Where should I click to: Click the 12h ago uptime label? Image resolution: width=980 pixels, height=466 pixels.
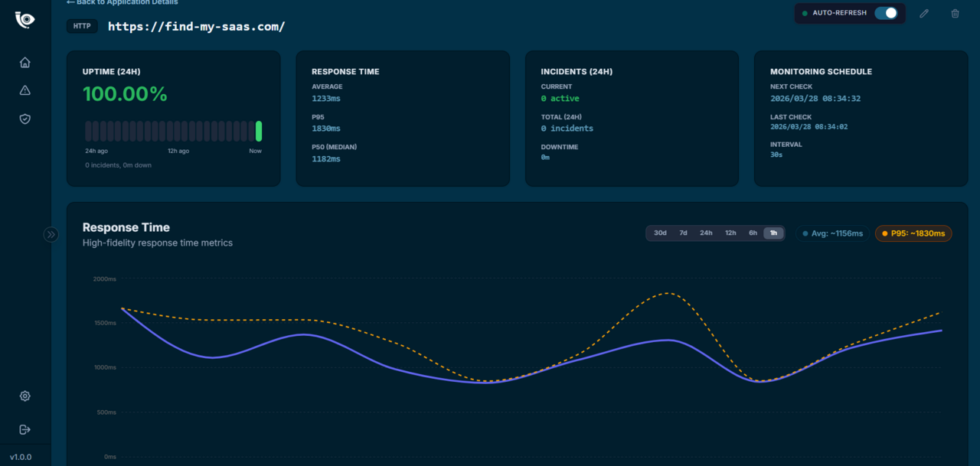[178, 151]
